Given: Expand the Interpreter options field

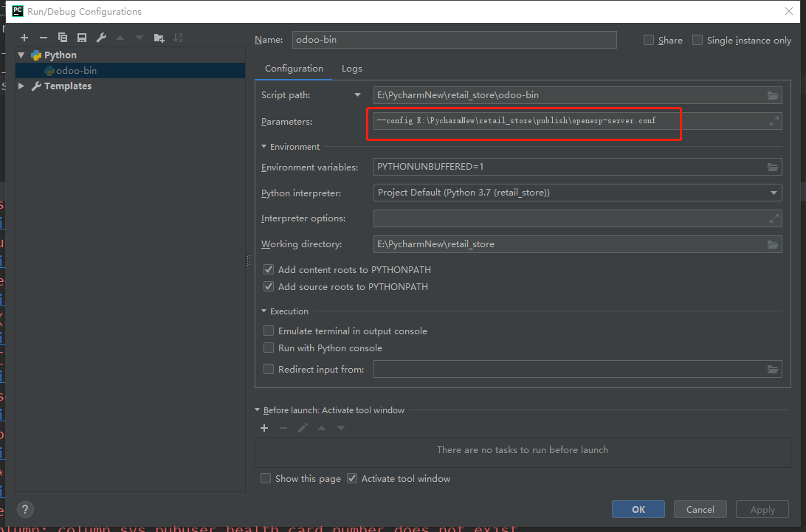Looking at the screenshot, I should [x=774, y=218].
